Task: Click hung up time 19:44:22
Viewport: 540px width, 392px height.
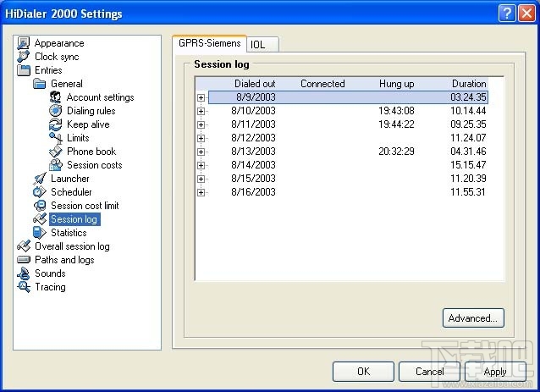Action: point(396,124)
